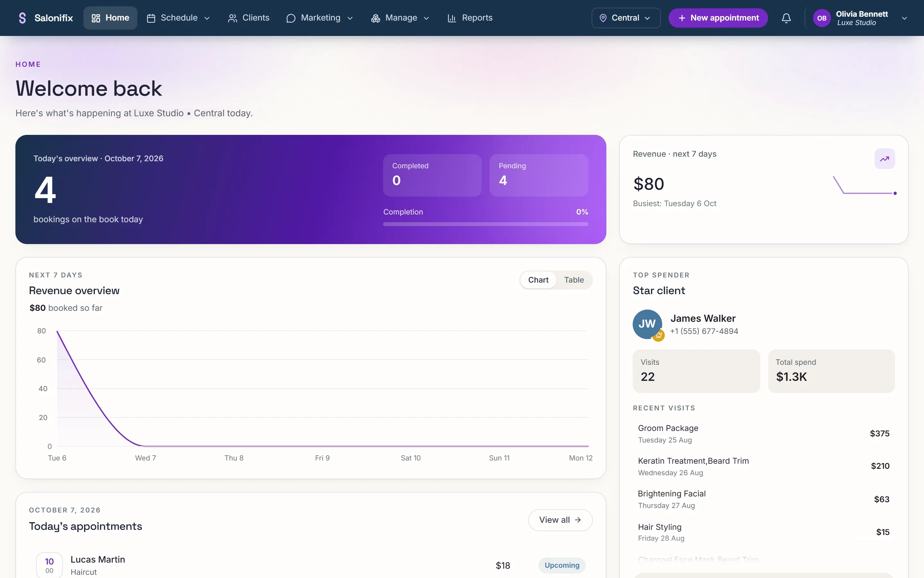Click the Salonifix logo icon
Viewport: 924px width, 578px height.
point(22,18)
